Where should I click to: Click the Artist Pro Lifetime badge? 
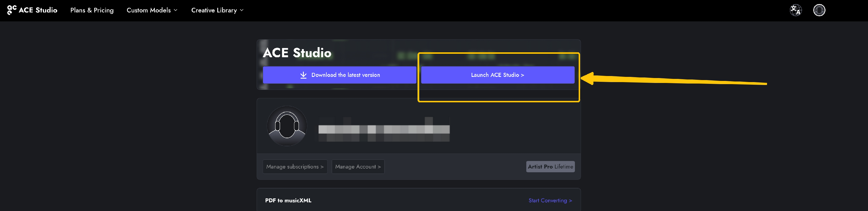tap(550, 166)
